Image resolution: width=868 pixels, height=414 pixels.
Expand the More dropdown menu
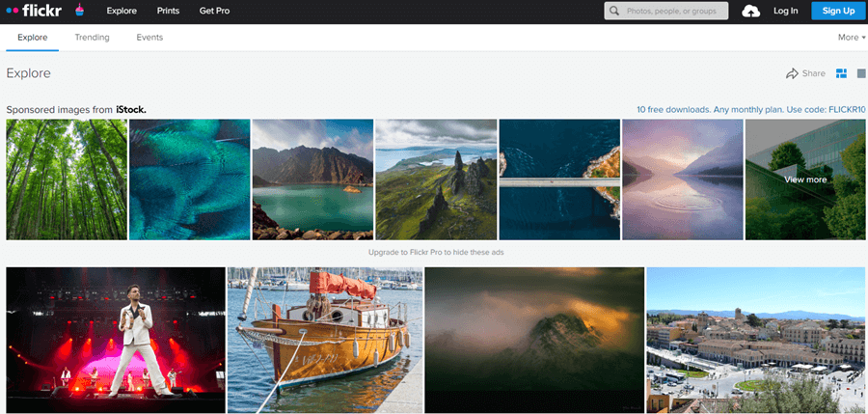[x=852, y=38]
